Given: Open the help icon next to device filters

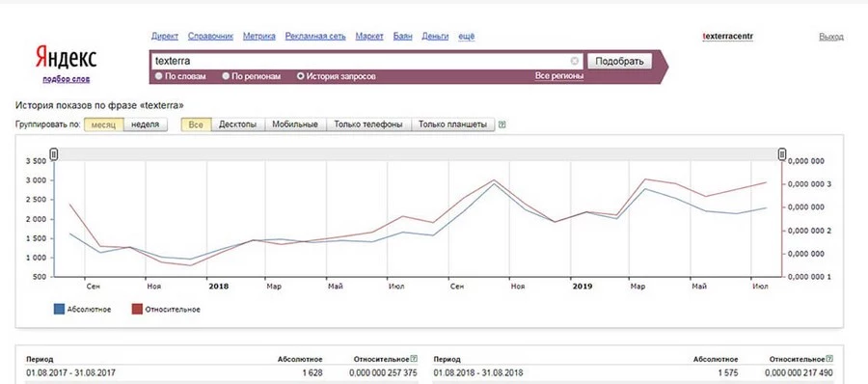Looking at the screenshot, I should 502,124.
